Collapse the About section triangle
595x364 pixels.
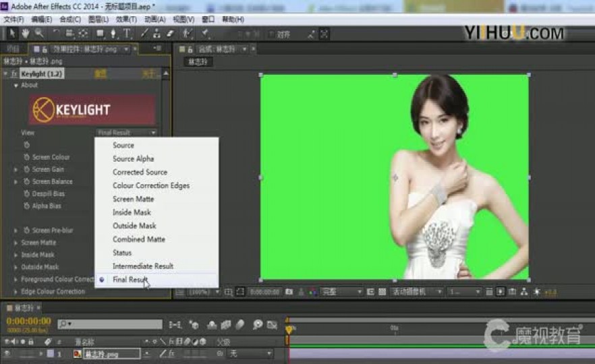pos(16,86)
